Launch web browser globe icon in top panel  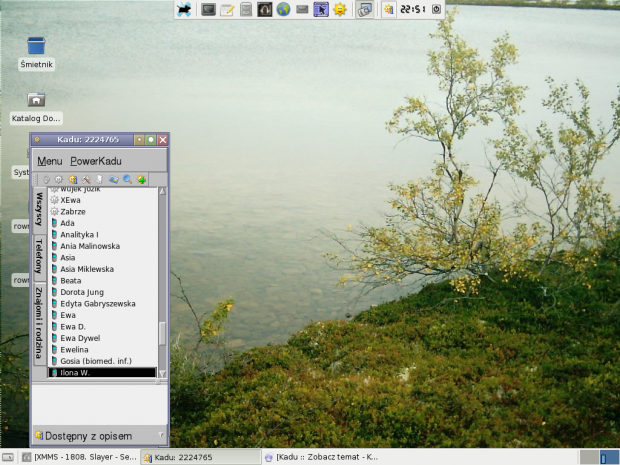click(283, 9)
